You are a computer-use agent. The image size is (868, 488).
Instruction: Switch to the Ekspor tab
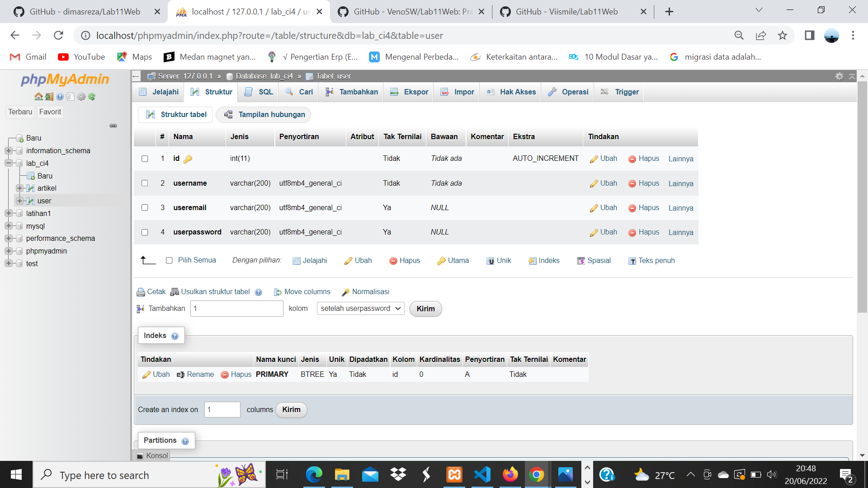click(408, 92)
